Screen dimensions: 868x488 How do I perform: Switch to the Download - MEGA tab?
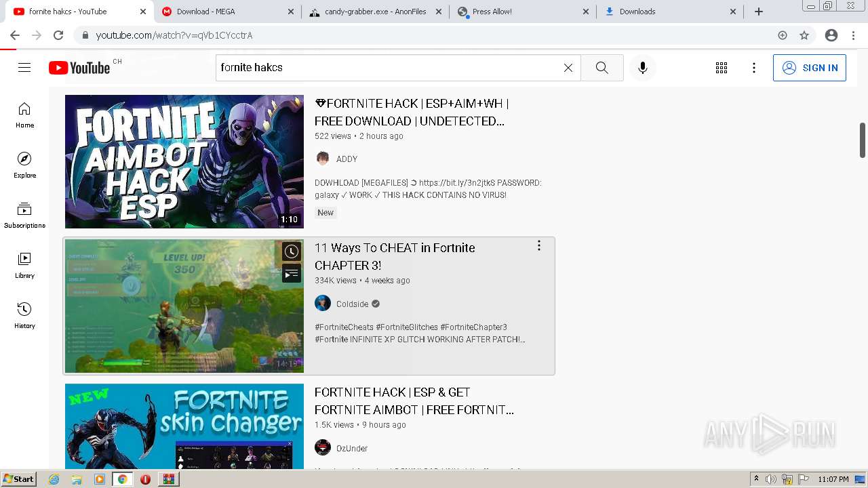pos(226,12)
